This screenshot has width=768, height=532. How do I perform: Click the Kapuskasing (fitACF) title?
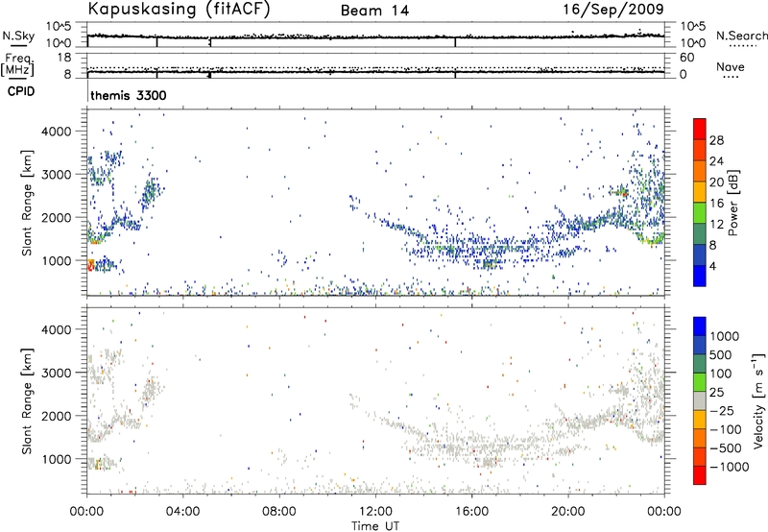(x=179, y=9)
